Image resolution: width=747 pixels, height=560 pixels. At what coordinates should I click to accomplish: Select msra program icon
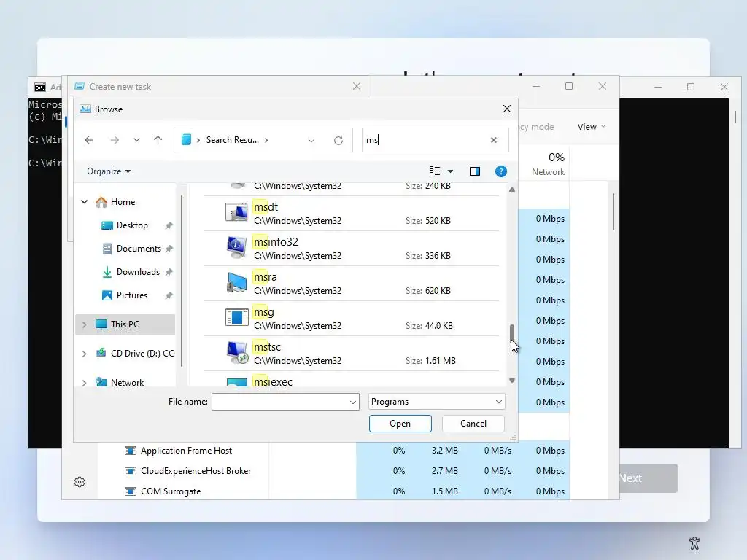tap(237, 282)
